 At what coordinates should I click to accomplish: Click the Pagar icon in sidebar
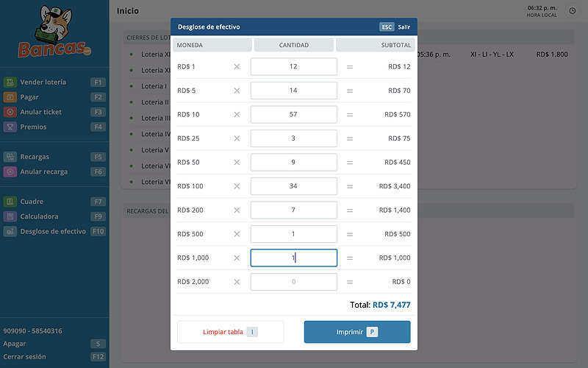10,97
